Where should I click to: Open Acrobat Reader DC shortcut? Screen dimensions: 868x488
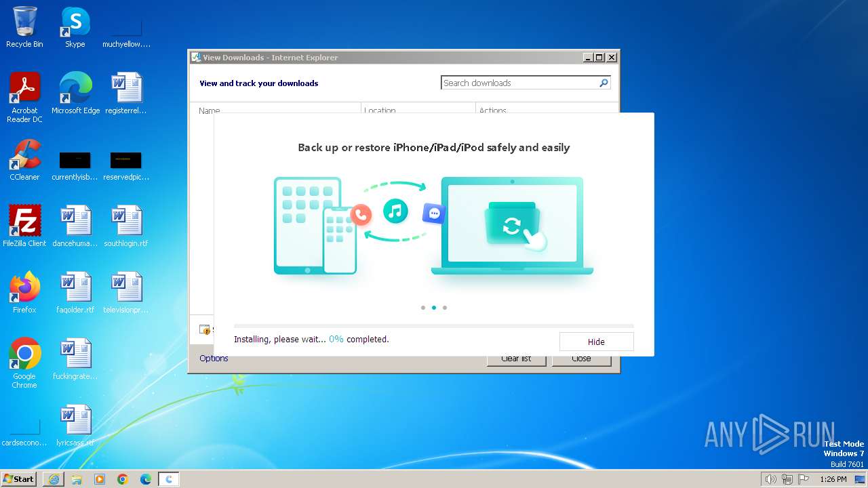point(24,97)
